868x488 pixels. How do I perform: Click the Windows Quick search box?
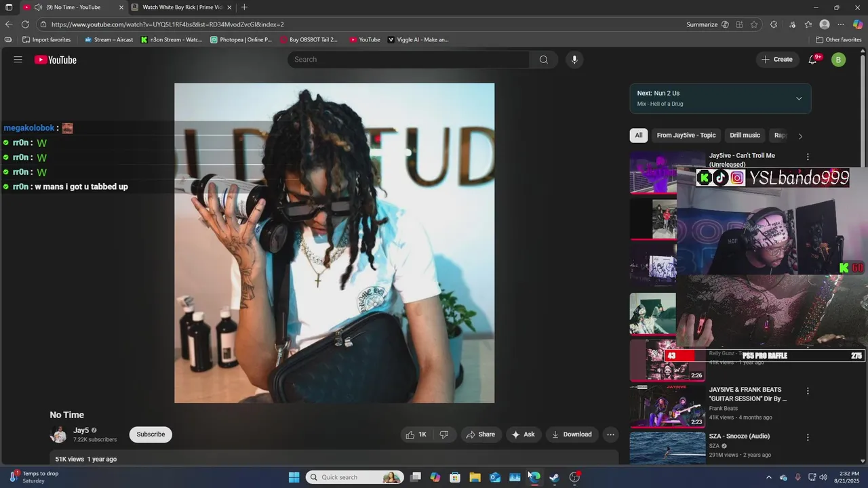click(355, 477)
